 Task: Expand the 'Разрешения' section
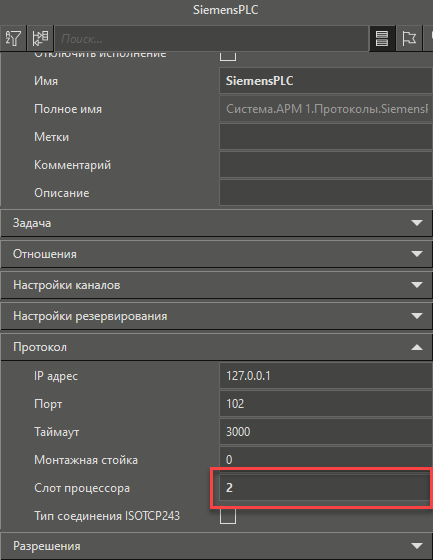click(x=216, y=546)
